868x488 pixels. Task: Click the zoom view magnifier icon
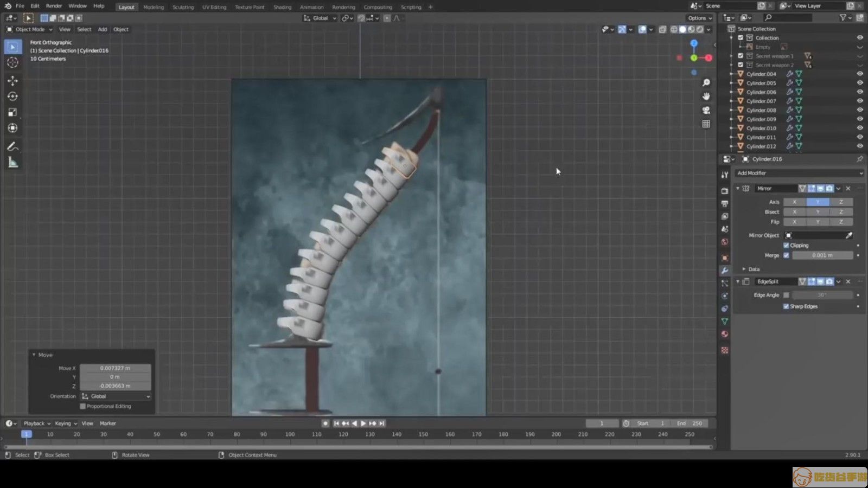(x=706, y=82)
